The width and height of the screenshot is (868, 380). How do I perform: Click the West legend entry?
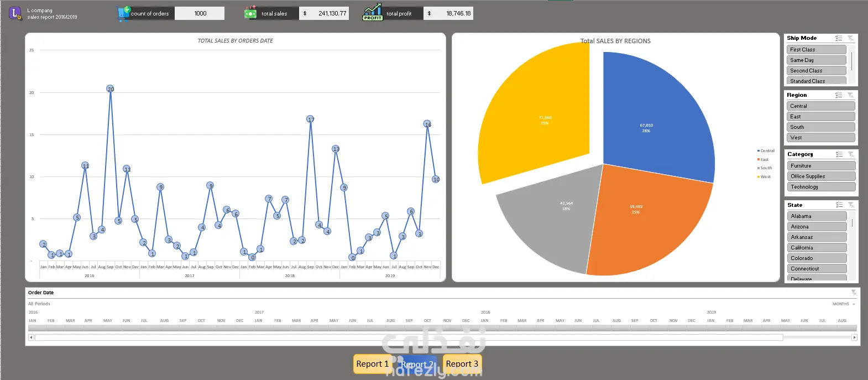764,177
